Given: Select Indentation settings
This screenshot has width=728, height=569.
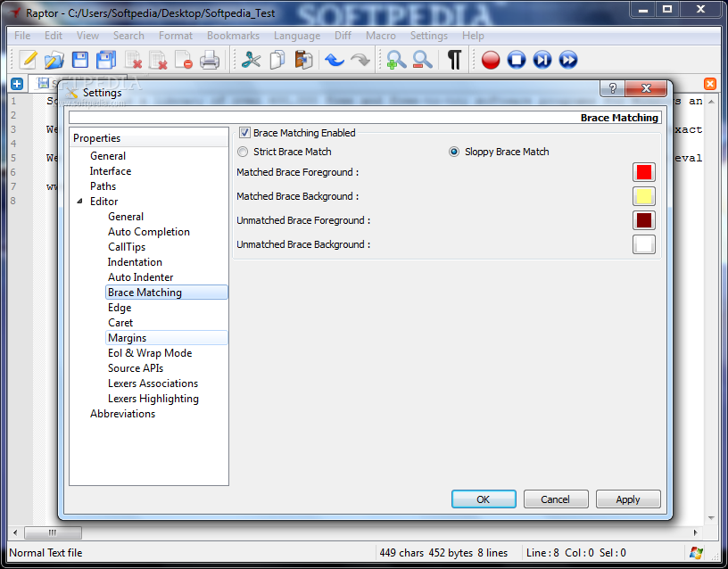Looking at the screenshot, I should tap(135, 262).
